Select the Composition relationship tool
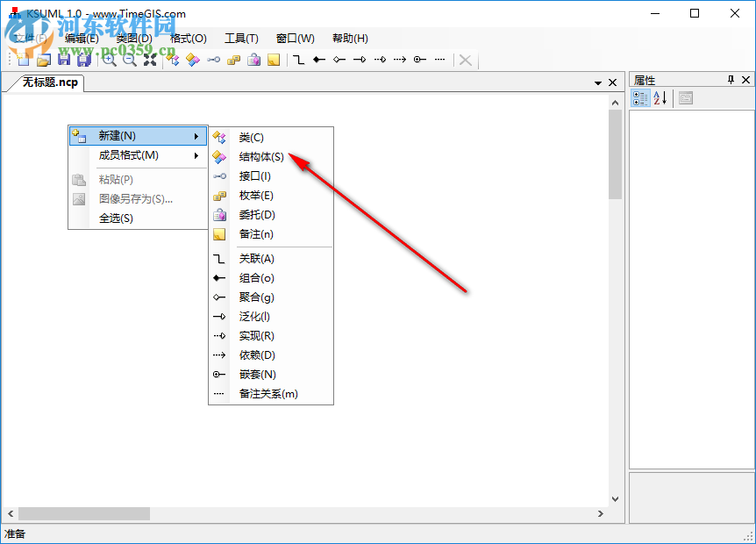The height and width of the screenshot is (544, 756). pos(318,60)
